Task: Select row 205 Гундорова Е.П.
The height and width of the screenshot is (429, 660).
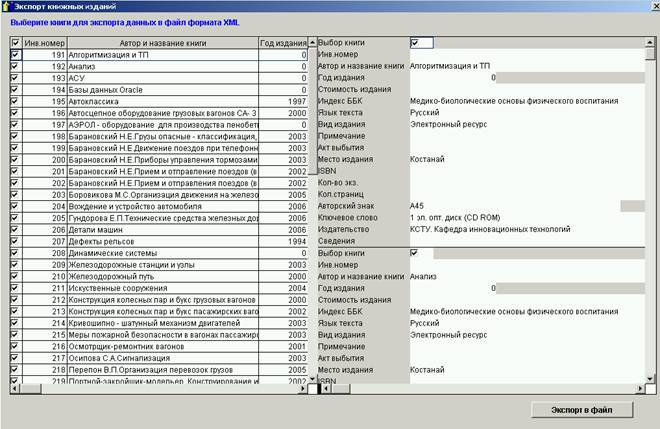Action: point(163,218)
